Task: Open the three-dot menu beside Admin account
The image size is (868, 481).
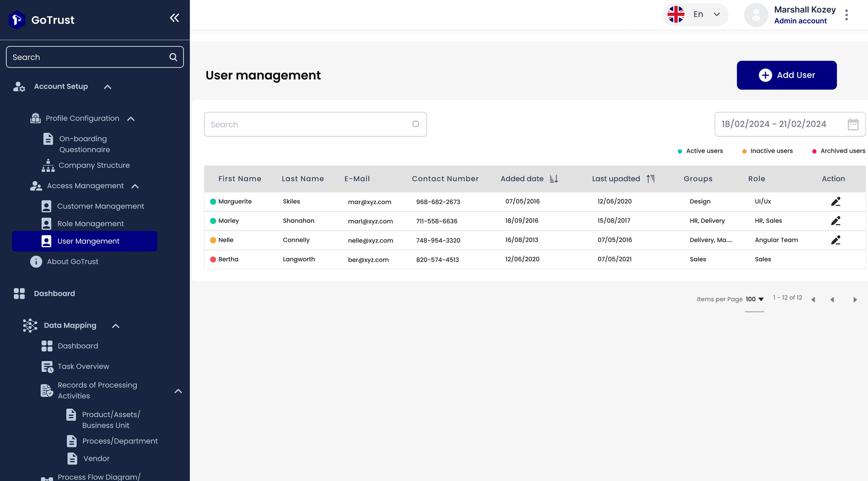Action: [x=846, y=14]
